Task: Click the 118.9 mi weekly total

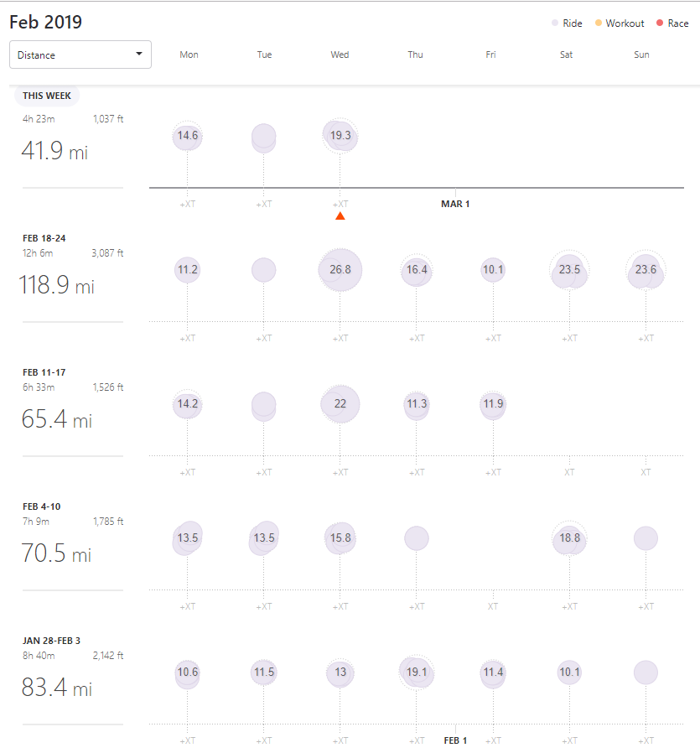Action: [56, 286]
